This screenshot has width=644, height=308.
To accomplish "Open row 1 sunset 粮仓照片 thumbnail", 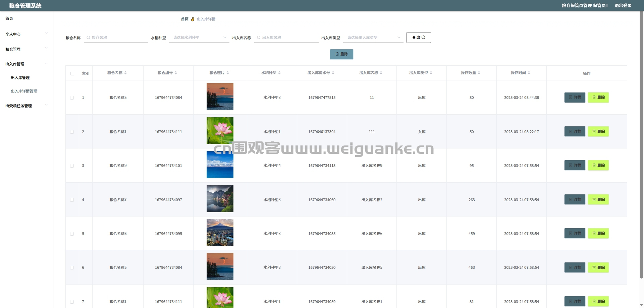I will pos(220,97).
